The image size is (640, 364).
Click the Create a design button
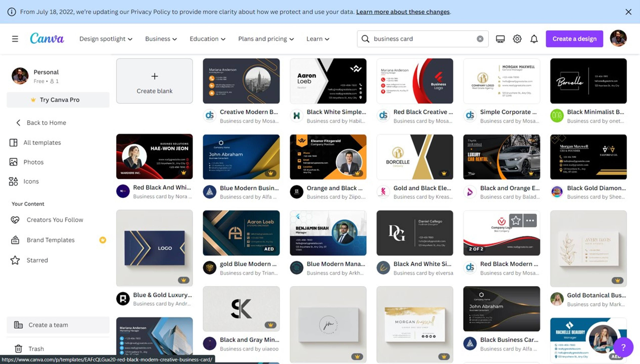(x=574, y=38)
